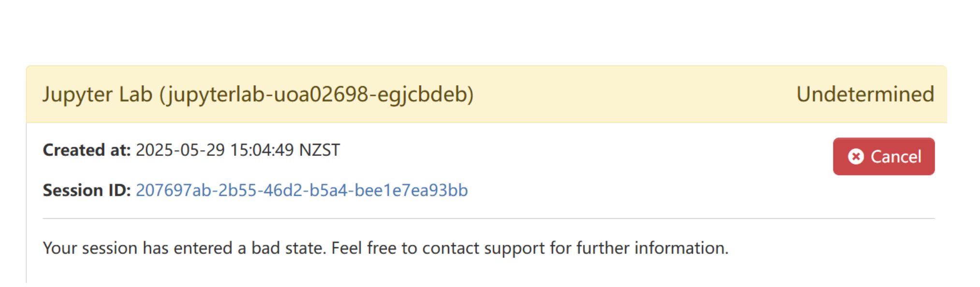Click the red Cancel button
This screenshot has width=980, height=287.
coord(883,156)
